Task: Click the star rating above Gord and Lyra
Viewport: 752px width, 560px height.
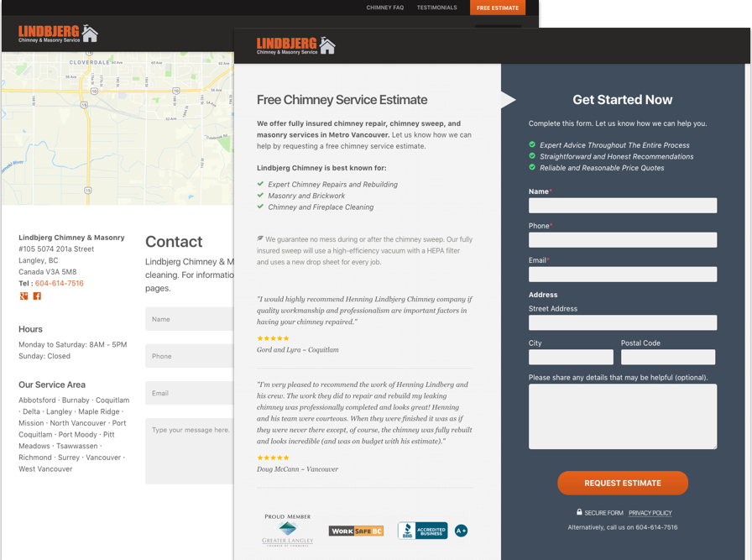Action: (x=273, y=338)
